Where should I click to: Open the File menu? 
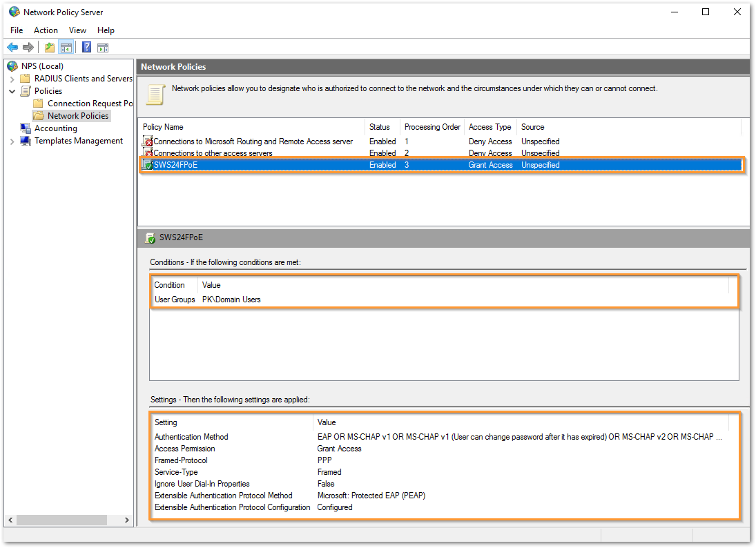tap(17, 30)
